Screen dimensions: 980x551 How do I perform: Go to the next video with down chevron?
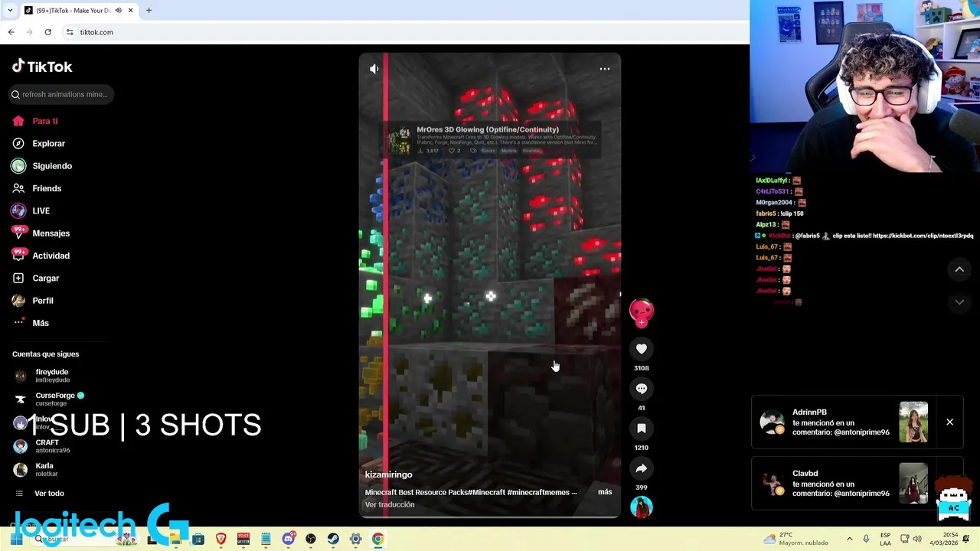coord(959,302)
